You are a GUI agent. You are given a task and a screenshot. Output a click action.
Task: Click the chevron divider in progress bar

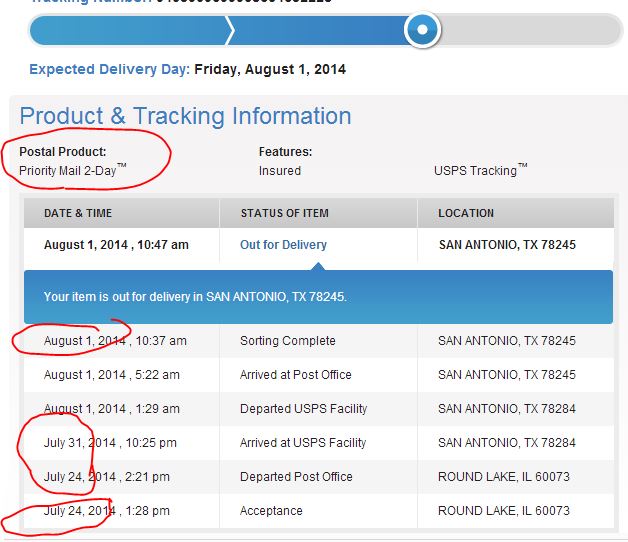point(230,30)
